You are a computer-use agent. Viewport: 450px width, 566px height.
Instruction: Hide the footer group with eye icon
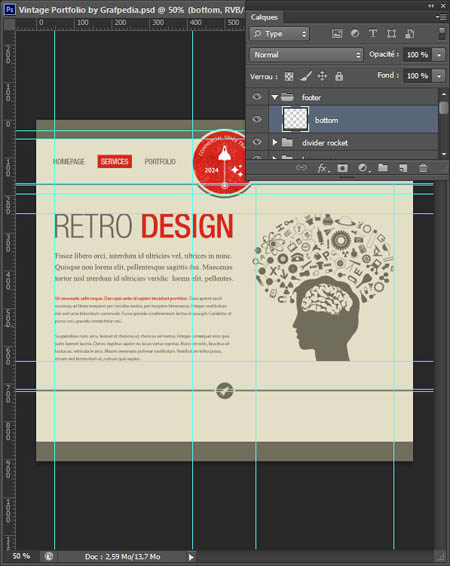click(257, 97)
